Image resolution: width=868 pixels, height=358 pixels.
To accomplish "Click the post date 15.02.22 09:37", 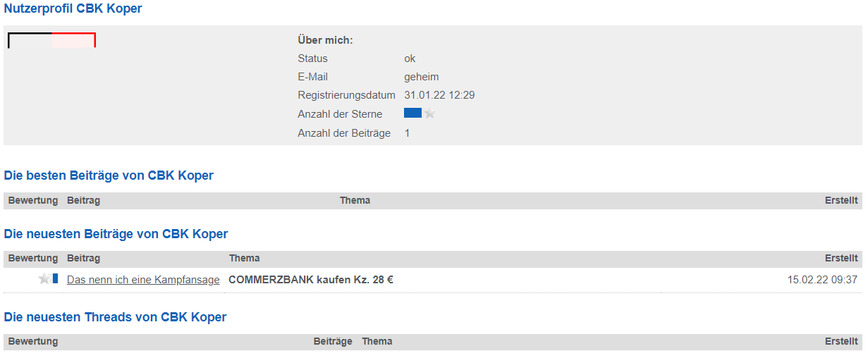I will tap(822, 280).
